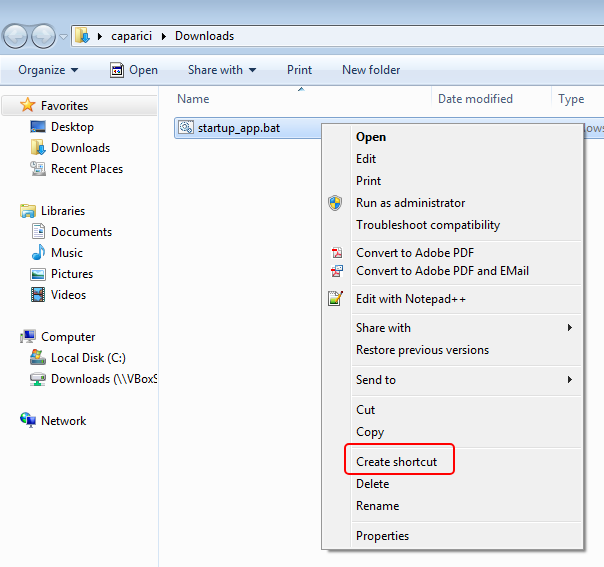This screenshot has height=567, width=604.
Task: Click the Convert to Adobe PDF icon
Action: pos(337,253)
